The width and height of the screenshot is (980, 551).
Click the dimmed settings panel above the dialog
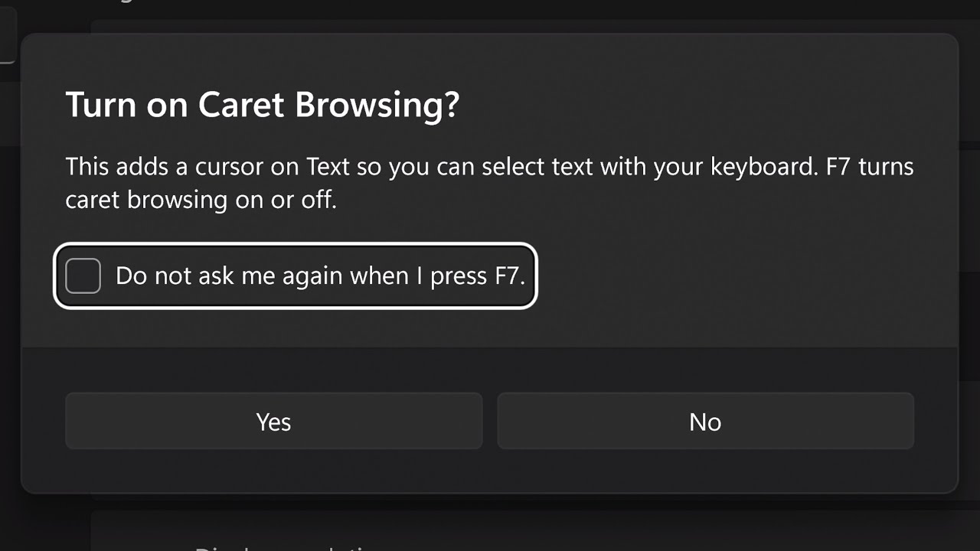(490, 15)
